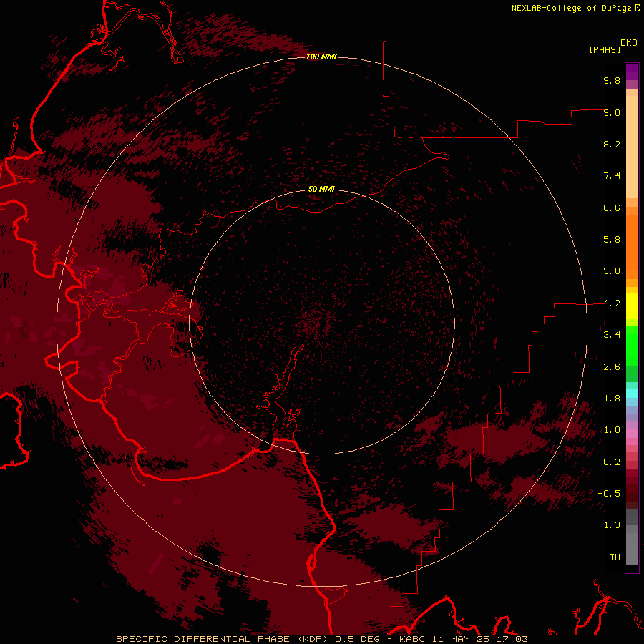Click the 6.6 scale value
The width and height of the screenshot is (644, 644).
[x=612, y=208]
